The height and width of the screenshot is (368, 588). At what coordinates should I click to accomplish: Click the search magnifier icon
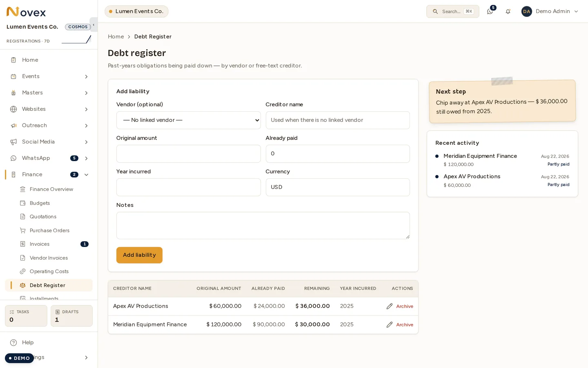pyautogui.click(x=435, y=11)
